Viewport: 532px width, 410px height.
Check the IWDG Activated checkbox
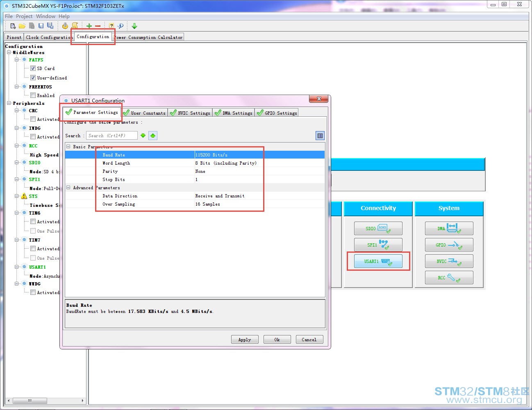coord(33,137)
